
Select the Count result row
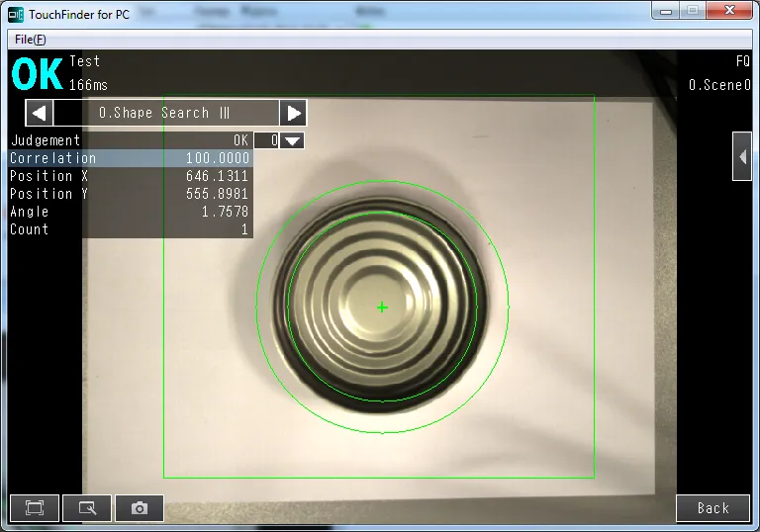click(129, 229)
